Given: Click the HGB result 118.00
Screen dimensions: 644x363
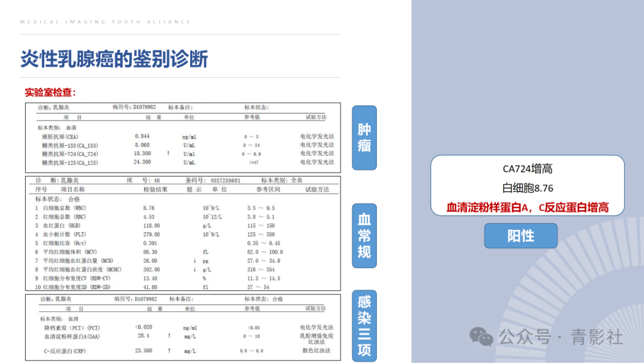Looking at the screenshot, I should click(151, 226).
